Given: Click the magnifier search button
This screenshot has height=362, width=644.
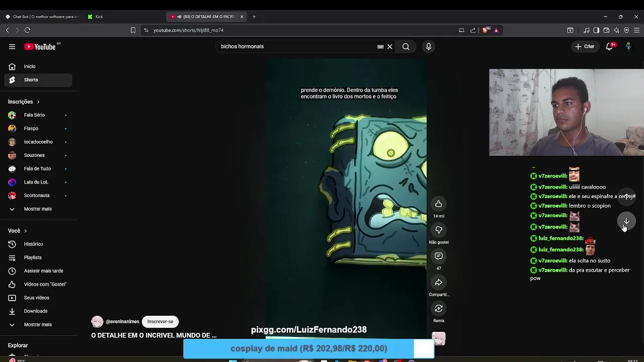Looking at the screenshot, I should tap(406, 47).
